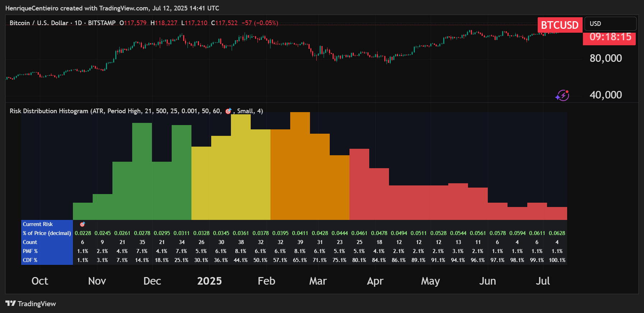This screenshot has height=313, width=644.
Task: Click the Nov time axis label
Action: pyautogui.click(x=97, y=281)
